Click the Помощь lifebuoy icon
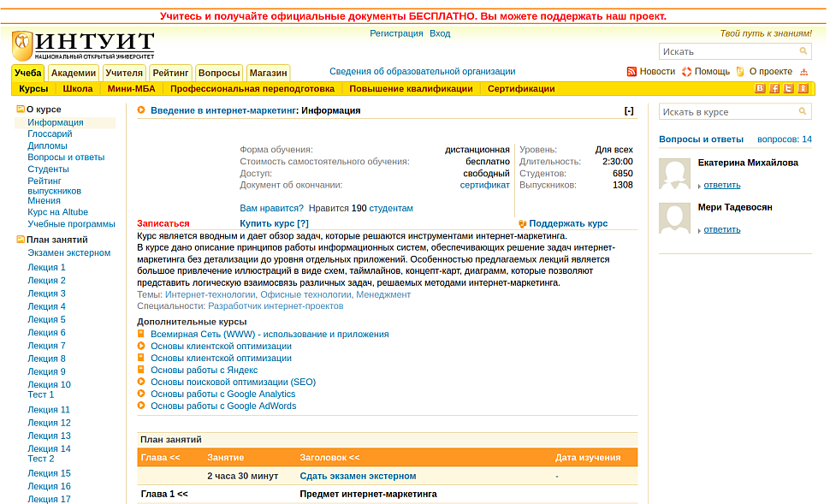This screenshot has height=504, width=830. 686,72
